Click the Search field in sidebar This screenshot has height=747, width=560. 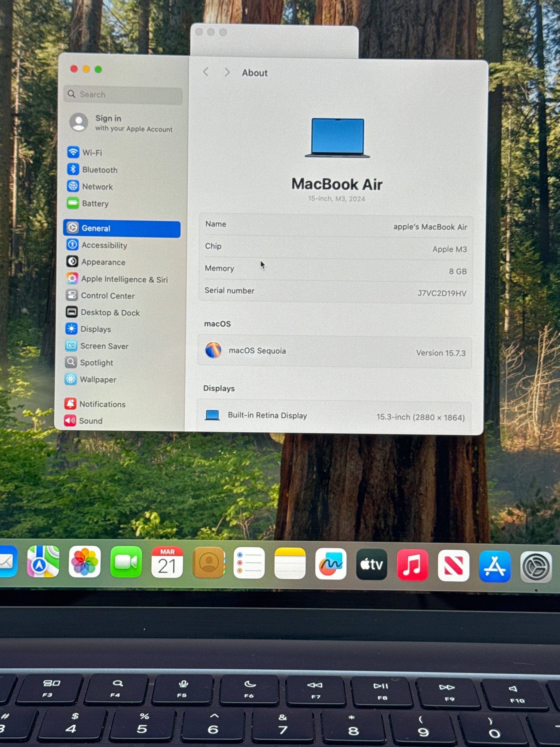123,95
